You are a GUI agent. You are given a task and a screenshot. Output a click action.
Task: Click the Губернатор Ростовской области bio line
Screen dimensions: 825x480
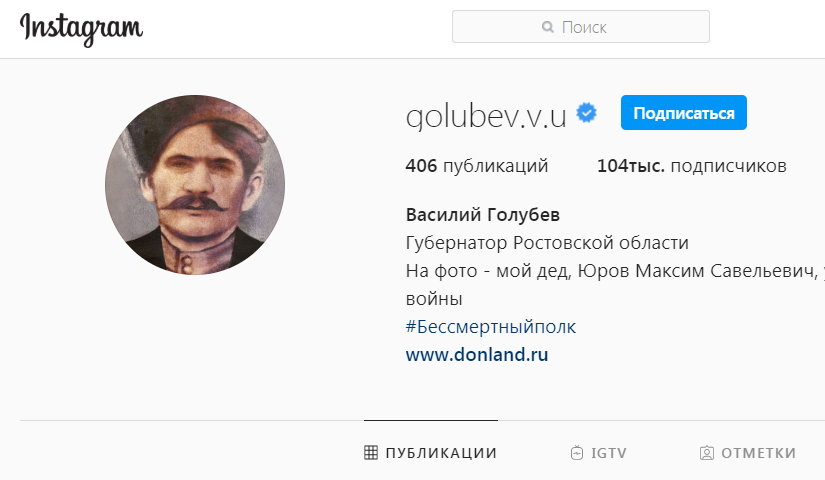[547, 243]
